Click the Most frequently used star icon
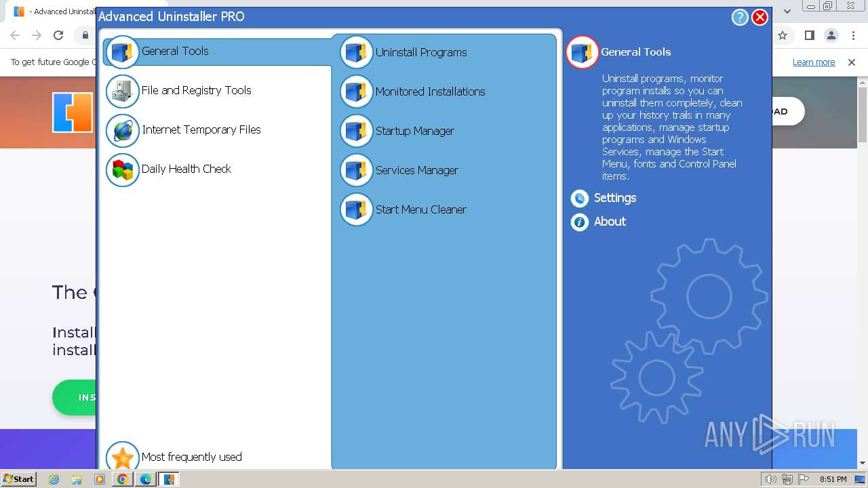This screenshot has width=868, height=488. (x=123, y=457)
